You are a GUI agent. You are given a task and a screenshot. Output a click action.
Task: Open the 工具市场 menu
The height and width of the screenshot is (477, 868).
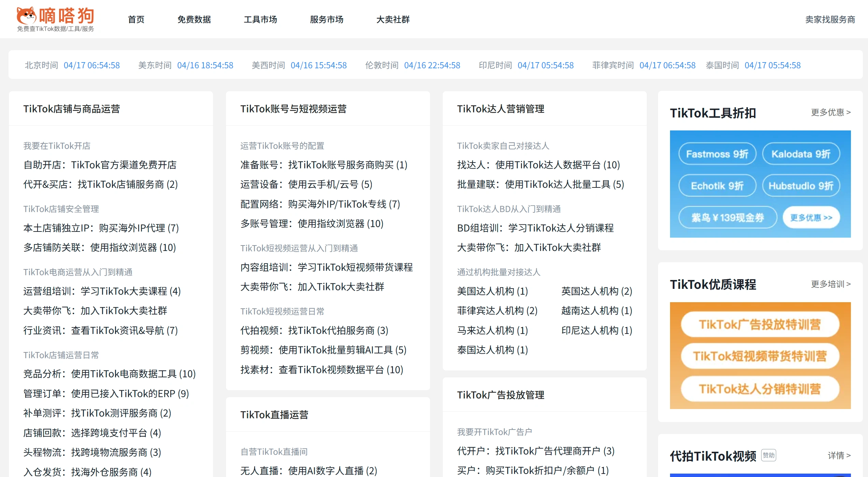pyautogui.click(x=261, y=19)
